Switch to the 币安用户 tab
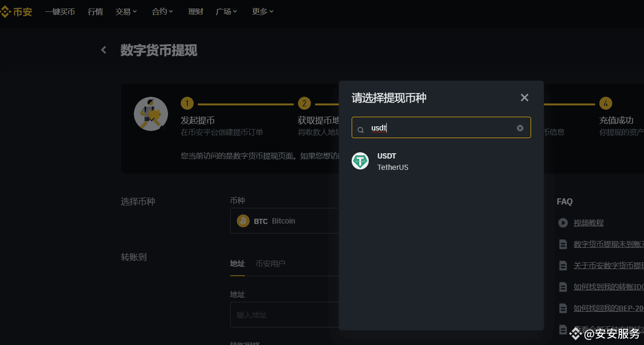 [271, 264]
